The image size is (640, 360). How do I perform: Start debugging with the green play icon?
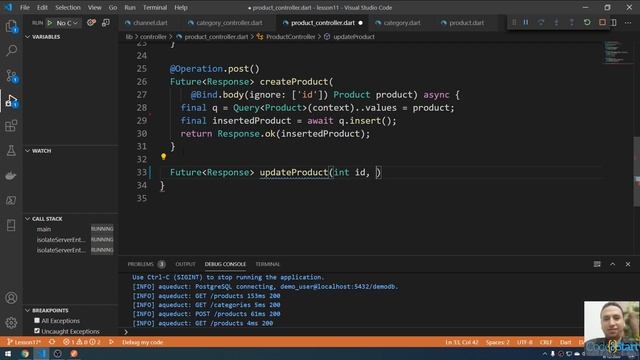50,23
